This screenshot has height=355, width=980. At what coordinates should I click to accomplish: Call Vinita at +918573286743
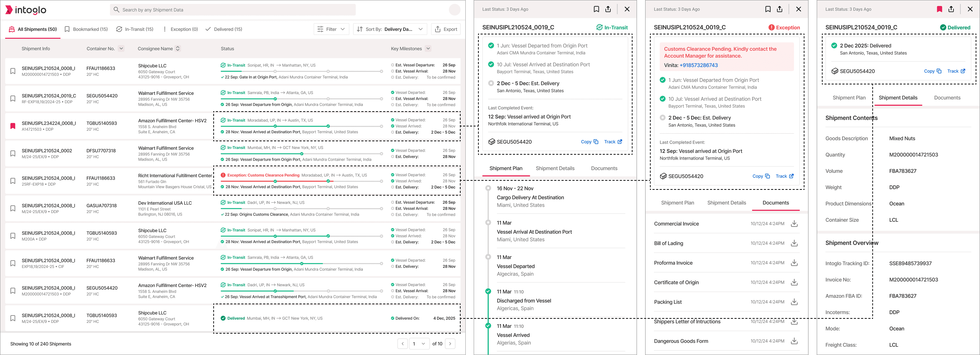point(699,65)
